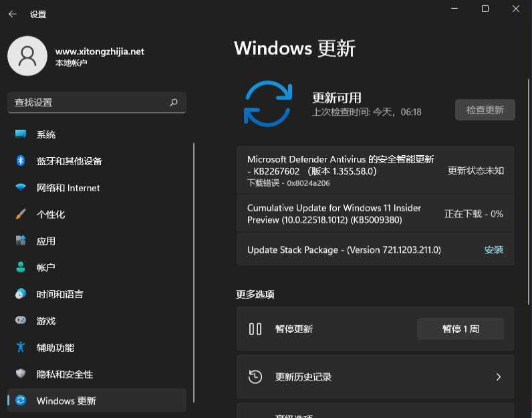
Task: Select 应用 in the sidebar
Action: tap(97, 241)
